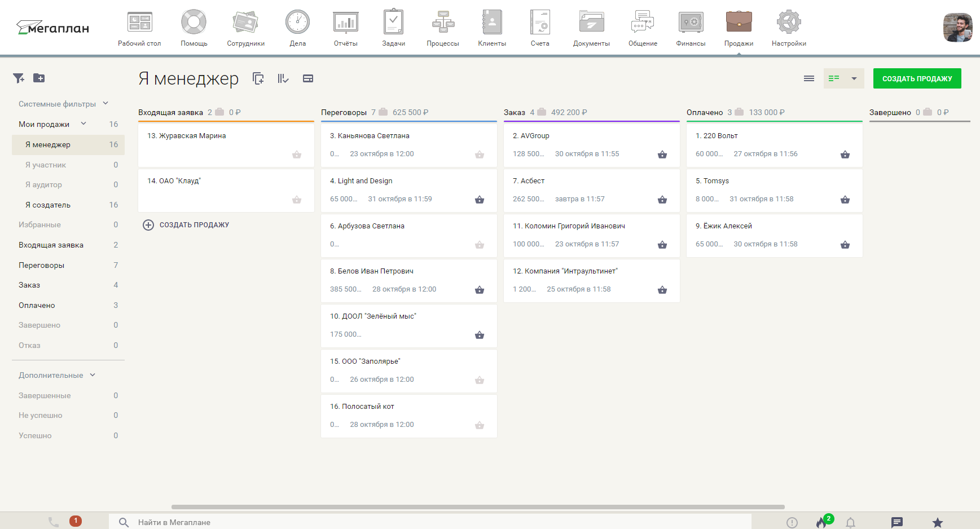Click the Мегаплан logo
The image size is (980, 529).
52,28
